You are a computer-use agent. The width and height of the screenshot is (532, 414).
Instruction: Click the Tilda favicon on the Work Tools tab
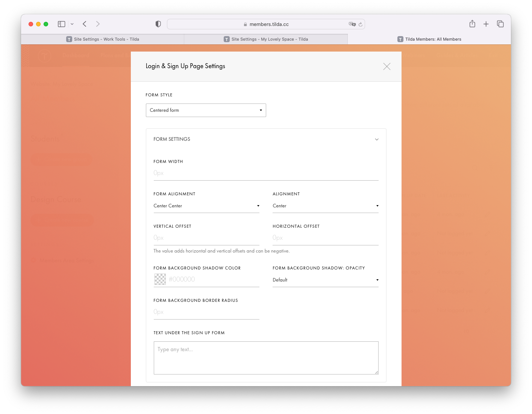tap(69, 39)
